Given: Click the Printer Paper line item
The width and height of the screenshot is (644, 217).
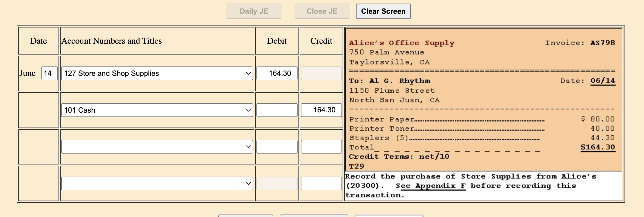Looking at the screenshot, I should click(482, 119).
